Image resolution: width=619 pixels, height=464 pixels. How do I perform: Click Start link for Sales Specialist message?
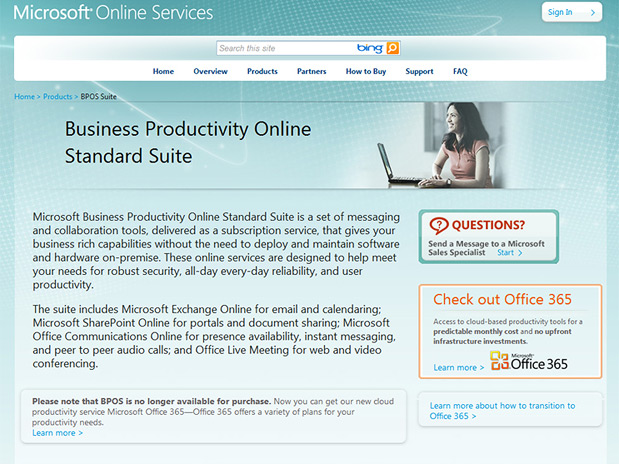(x=509, y=253)
